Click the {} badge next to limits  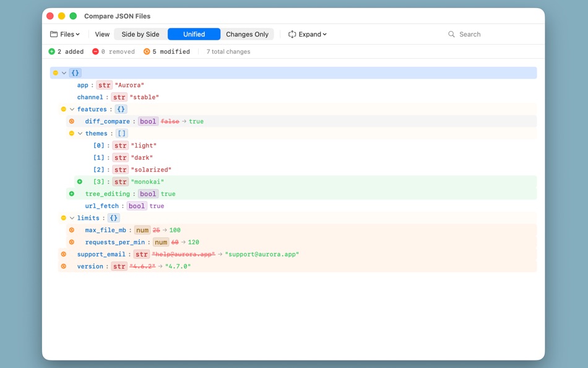pyautogui.click(x=114, y=218)
